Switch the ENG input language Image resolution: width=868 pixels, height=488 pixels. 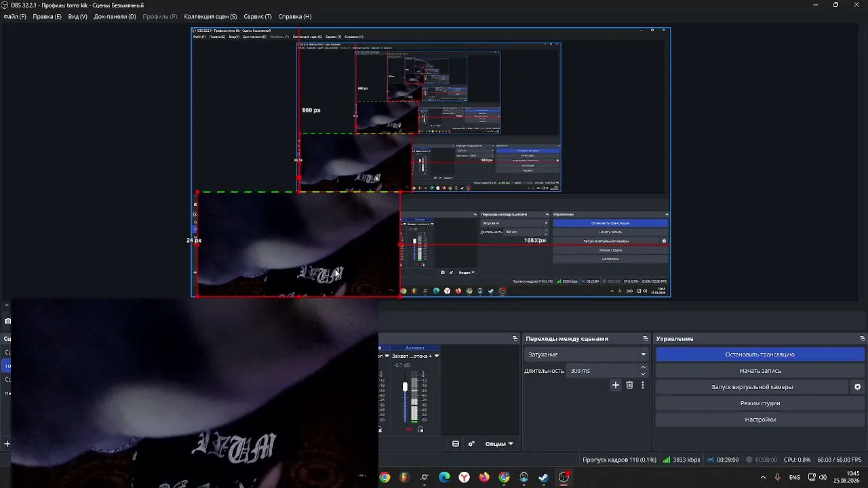click(794, 477)
